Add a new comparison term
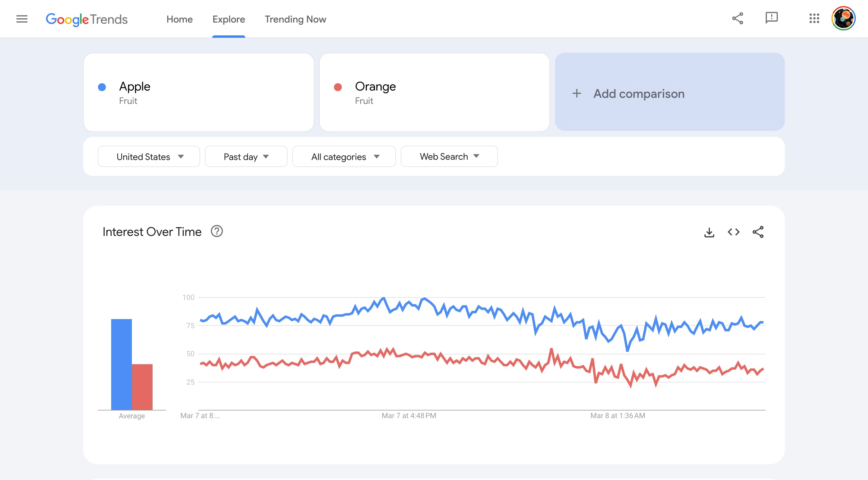The height and width of the screenshot is (480, 868). click(x=670, y=93)
